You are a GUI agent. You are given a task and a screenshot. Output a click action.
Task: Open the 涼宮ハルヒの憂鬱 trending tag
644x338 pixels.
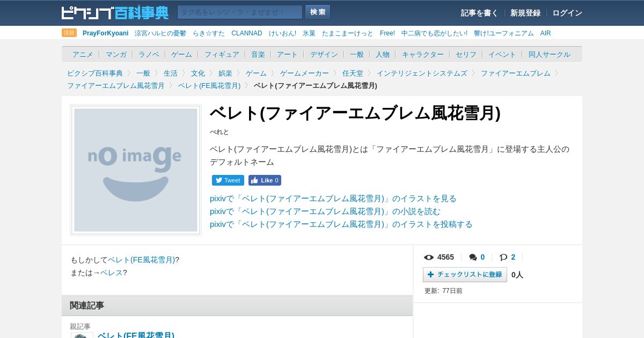(x=160, y=33)
